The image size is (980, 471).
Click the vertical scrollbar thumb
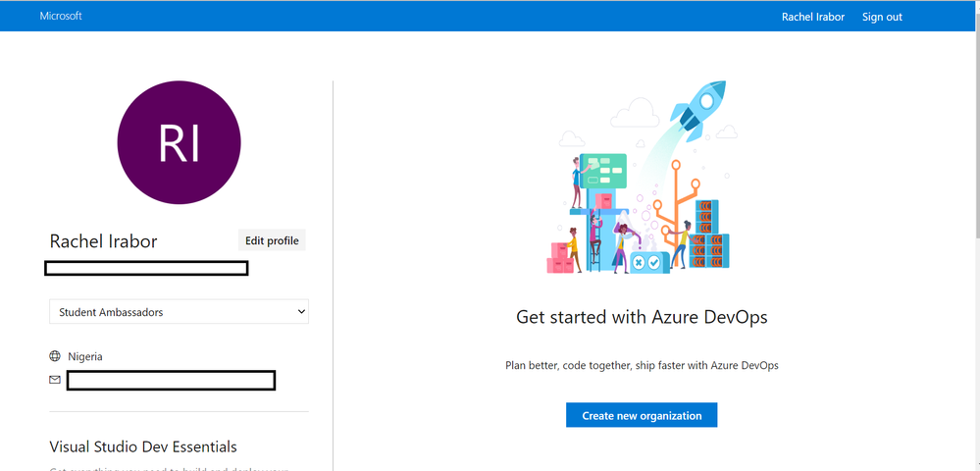[976, 125]
